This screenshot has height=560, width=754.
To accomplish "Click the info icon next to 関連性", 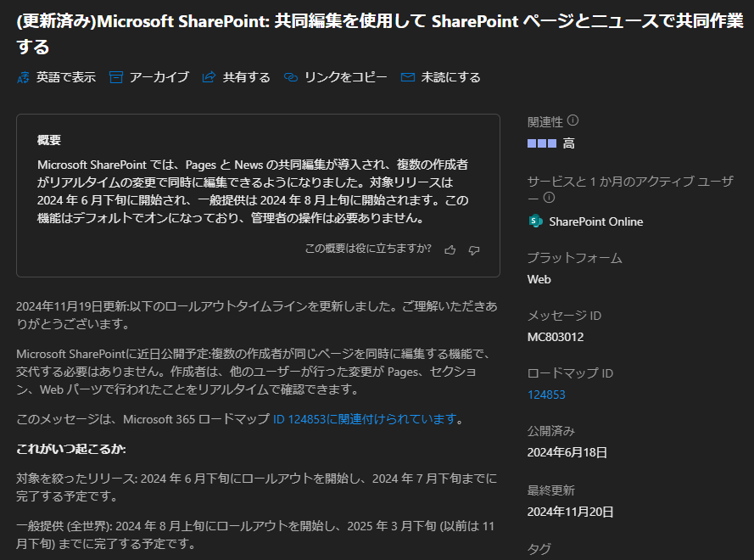I will pos(572,120).
